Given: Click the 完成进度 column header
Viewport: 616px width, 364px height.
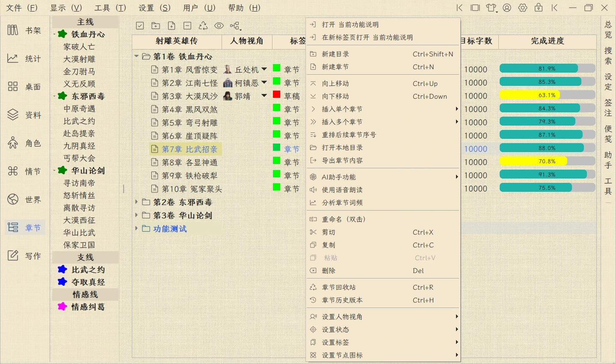Looking at the screenshot, I should [548, 41].
